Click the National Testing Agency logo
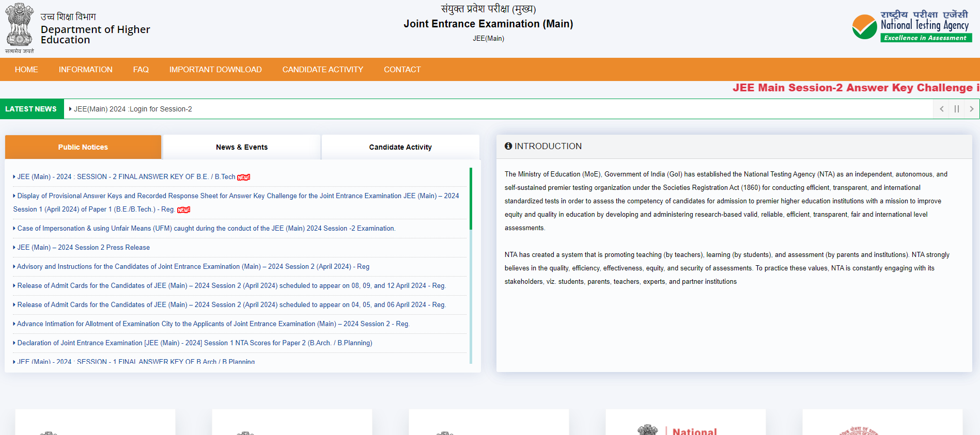Image resolution: width=980 pixels, height=435 pixels. (x=912, y=26)
